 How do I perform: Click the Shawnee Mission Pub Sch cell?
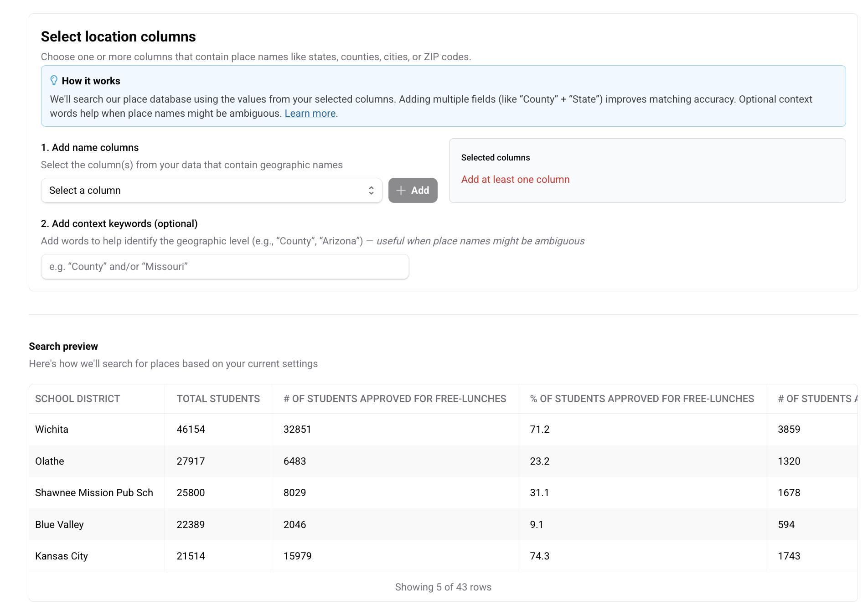point(94,493)
